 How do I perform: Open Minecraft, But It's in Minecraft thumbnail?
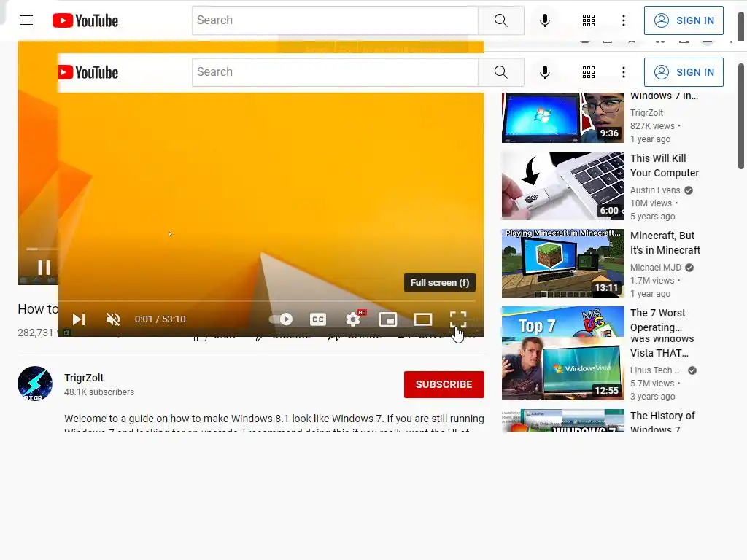click(x=562, y=262)
